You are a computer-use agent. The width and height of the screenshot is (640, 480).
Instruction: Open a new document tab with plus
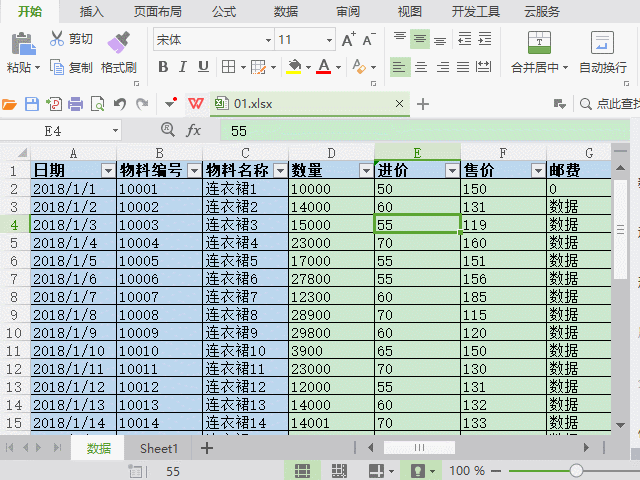tap(423, 104)
